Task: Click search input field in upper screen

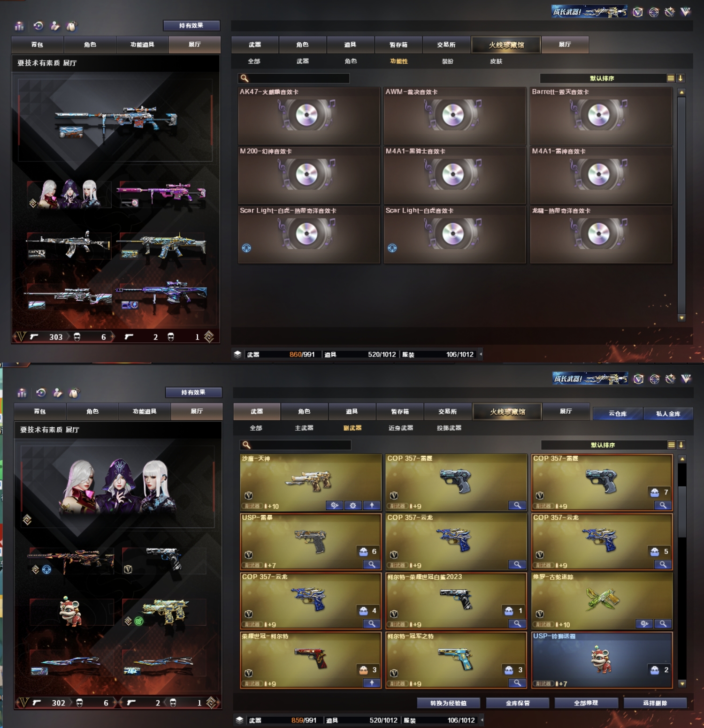Action: click(x=294, y=78)
